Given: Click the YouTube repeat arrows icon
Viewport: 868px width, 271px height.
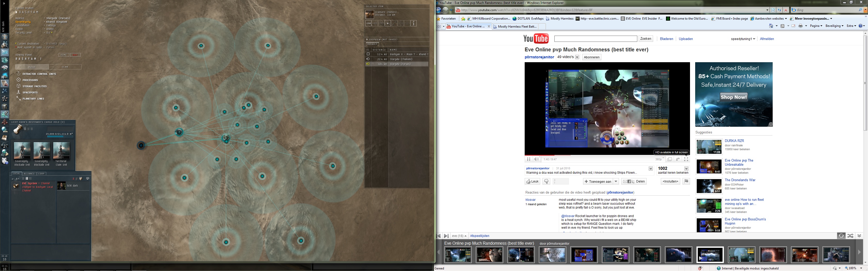Looking at the screenshot, I should tap(678, 159).
